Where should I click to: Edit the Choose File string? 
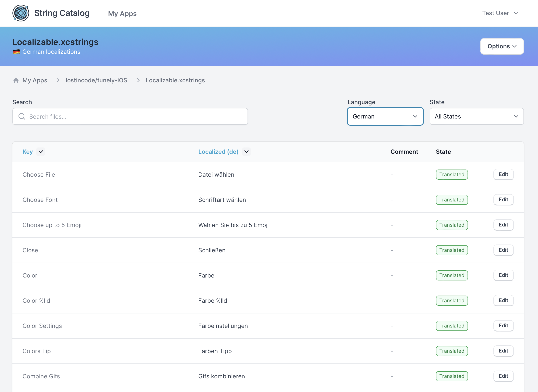(x=503, y=174)
